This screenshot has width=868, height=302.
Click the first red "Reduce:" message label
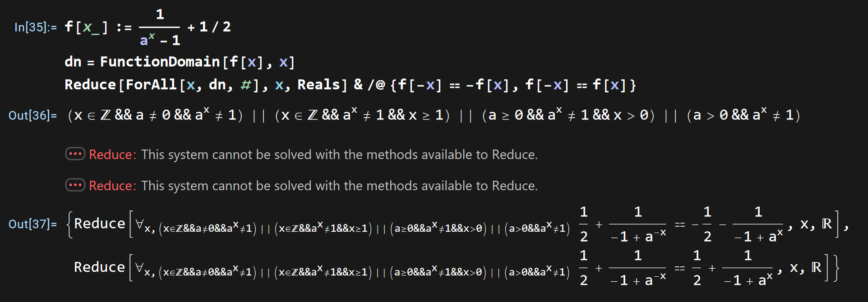(x=112, y=155)
